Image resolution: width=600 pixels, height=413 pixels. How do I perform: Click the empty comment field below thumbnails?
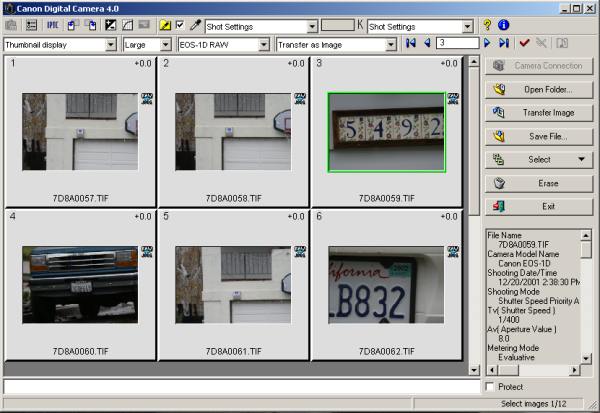coord(241,386)
